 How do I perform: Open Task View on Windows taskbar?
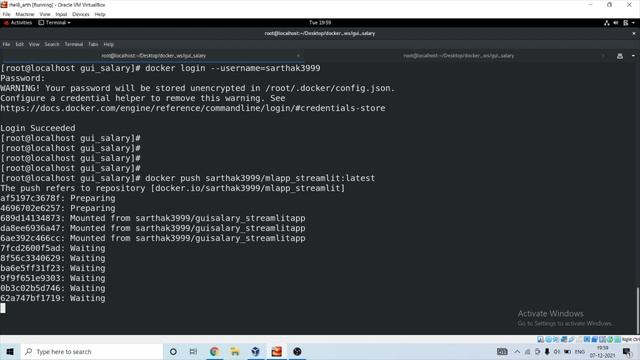pos(193,351)
